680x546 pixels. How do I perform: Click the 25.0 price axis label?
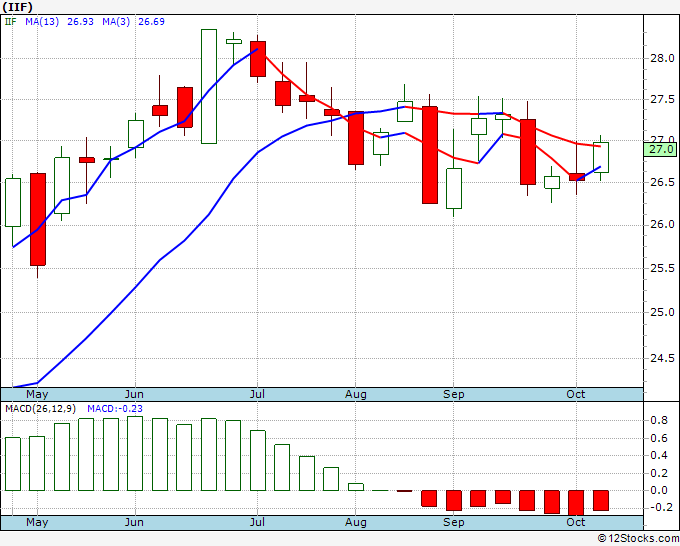point(662,312)
